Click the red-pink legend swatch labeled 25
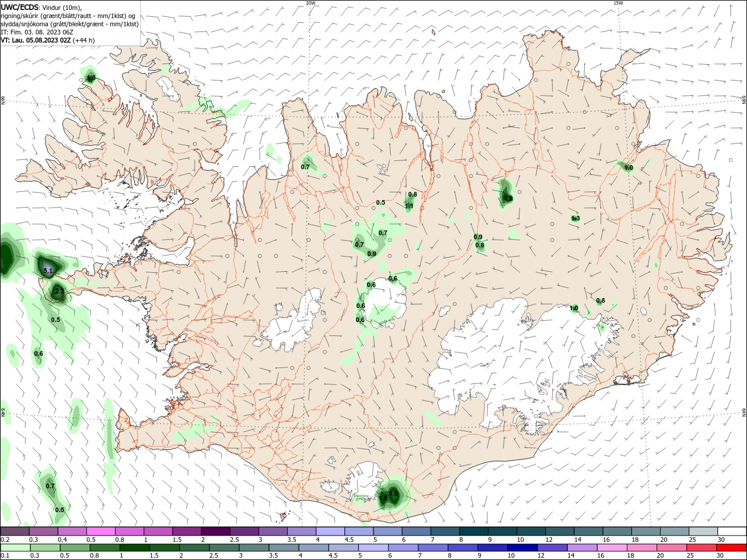 coord(701,548)
